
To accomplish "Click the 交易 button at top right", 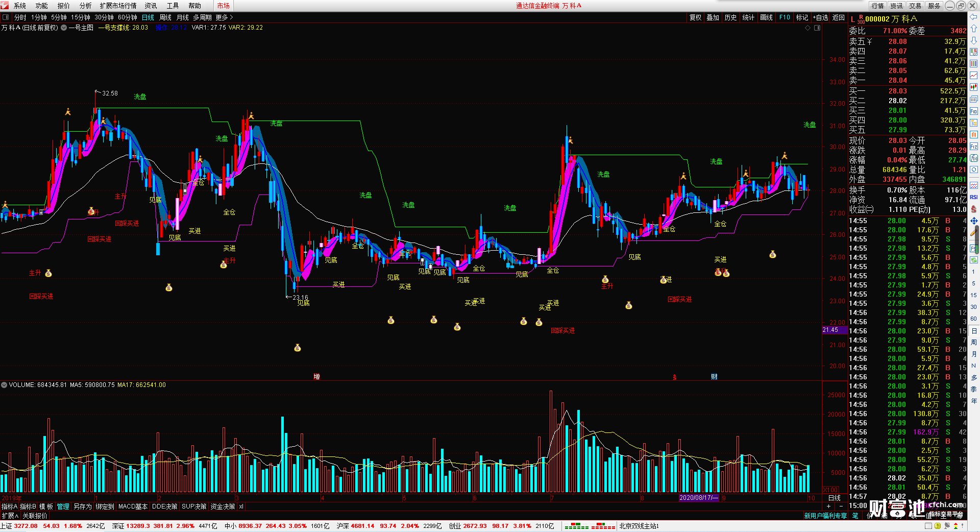I will click(915, 6).
